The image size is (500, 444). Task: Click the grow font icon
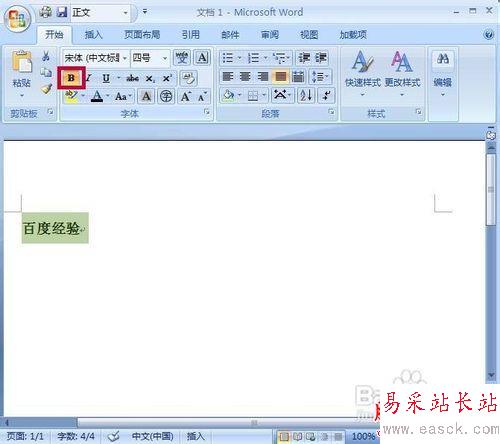186,97
